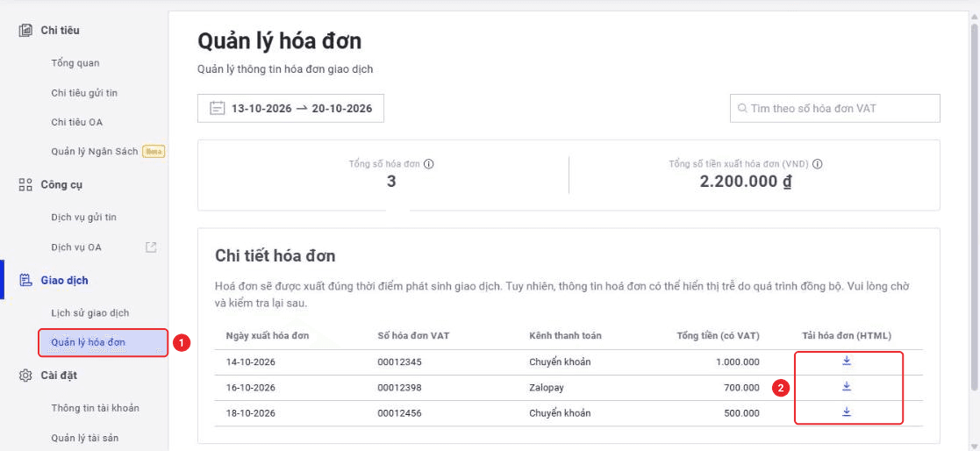Viewport: 980px width, 451px height.
Task: Open Quản lý Ngân Sách menu item
Action: point(95,151)
